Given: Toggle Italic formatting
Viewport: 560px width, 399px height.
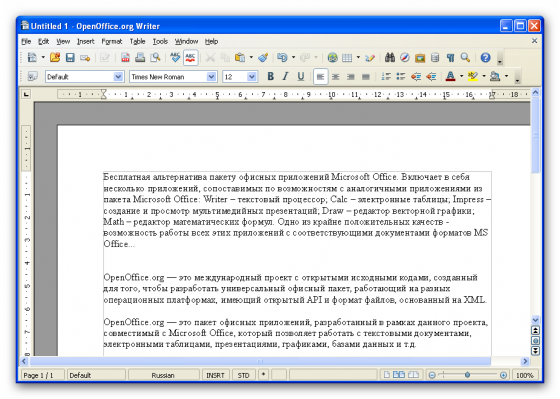Looking at the screenshot, I should click(285, 76).
